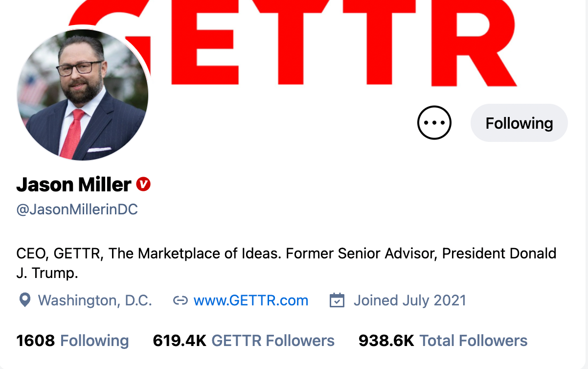This screenshot has width=588, height=369.
Task: Click the Washington, D.C. location text
Action: point(95,300)
